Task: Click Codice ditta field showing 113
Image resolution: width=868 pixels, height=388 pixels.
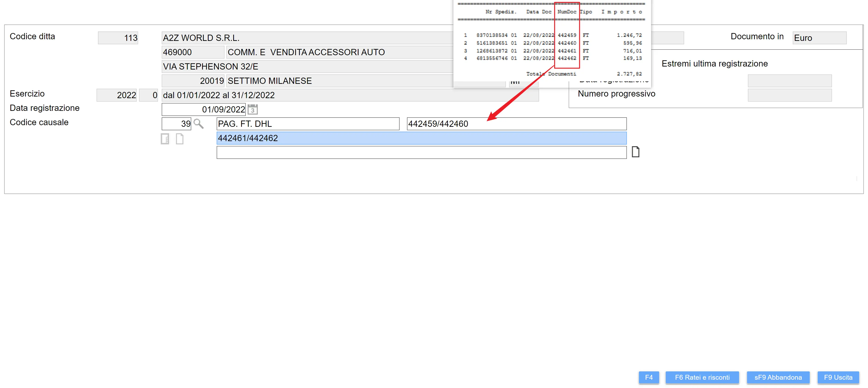Action: (x=118, y=38)
